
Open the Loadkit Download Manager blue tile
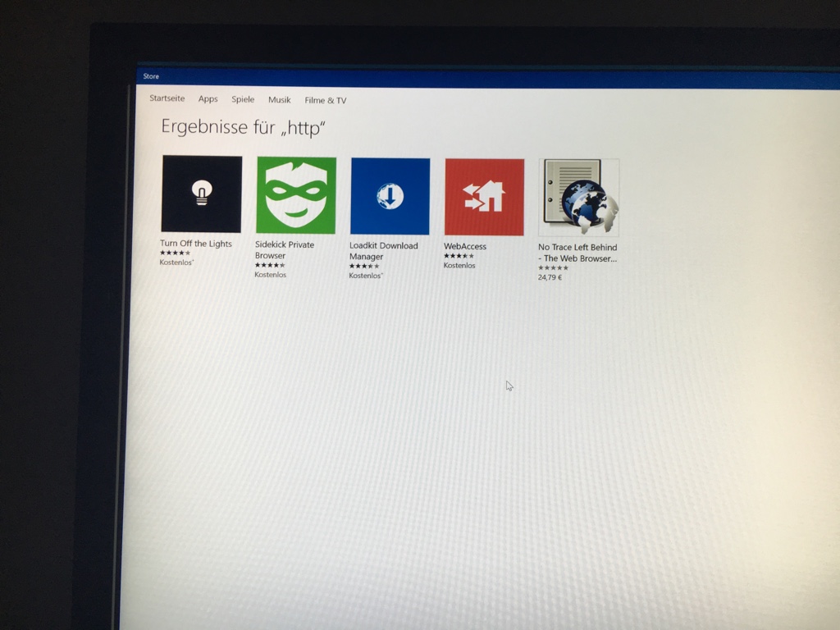(x=390, y=197)
